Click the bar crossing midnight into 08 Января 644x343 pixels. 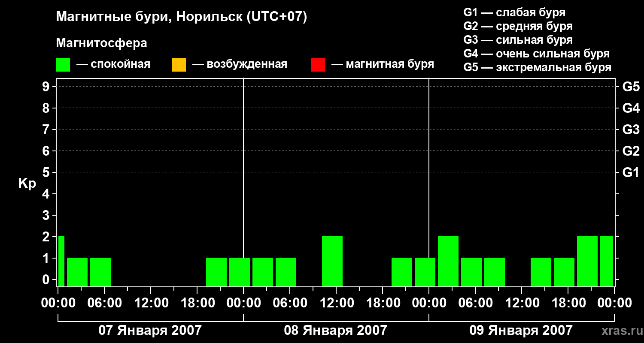[240, 272]
